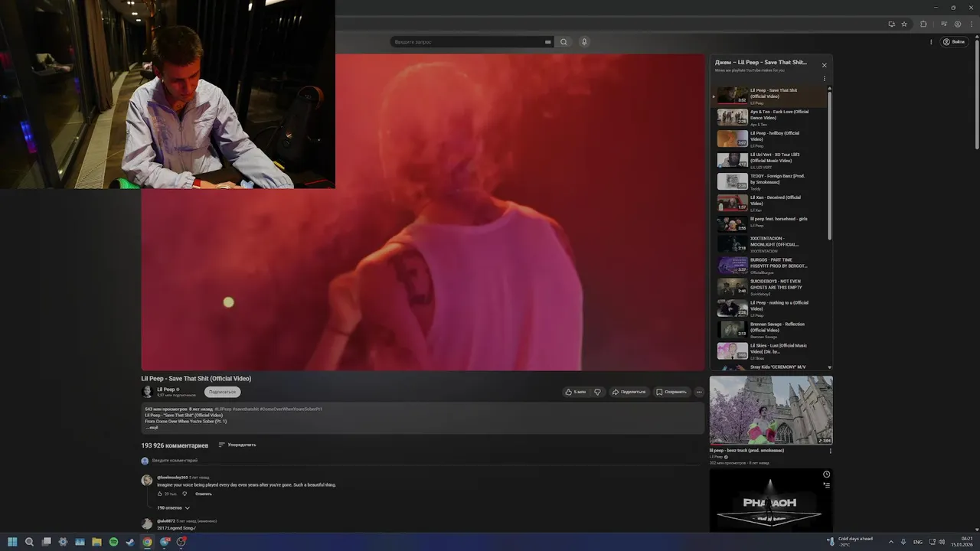The image size is (980, 551).
Task: Expand description with ...ещё link
Action: click(x=152, y=428)
